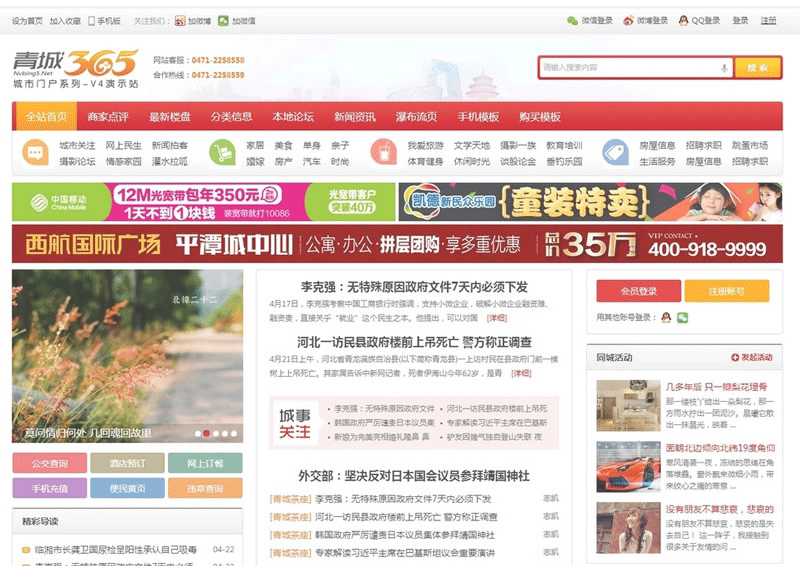800x566 pixels.
Task: Click the 违章查询 button
Action: (x=205, y=488)
